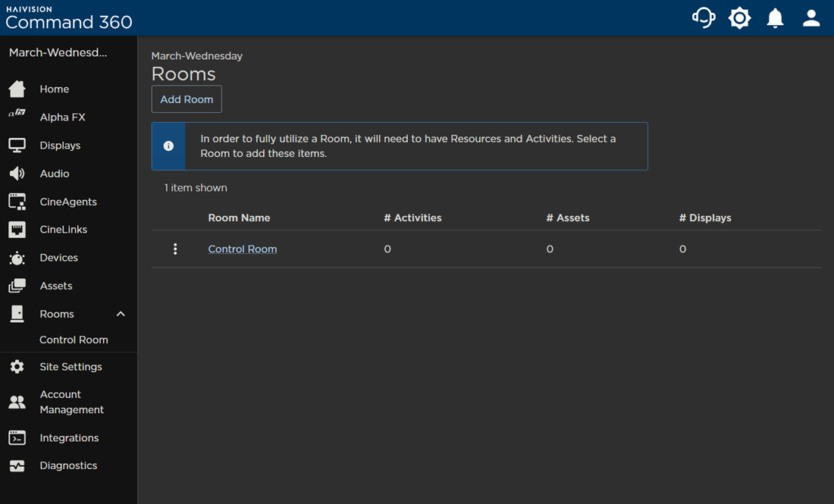The width and height of the screenshot is (834, 504).
Task: Open the Control Room row options menu
Action: [x=175, y=249]
